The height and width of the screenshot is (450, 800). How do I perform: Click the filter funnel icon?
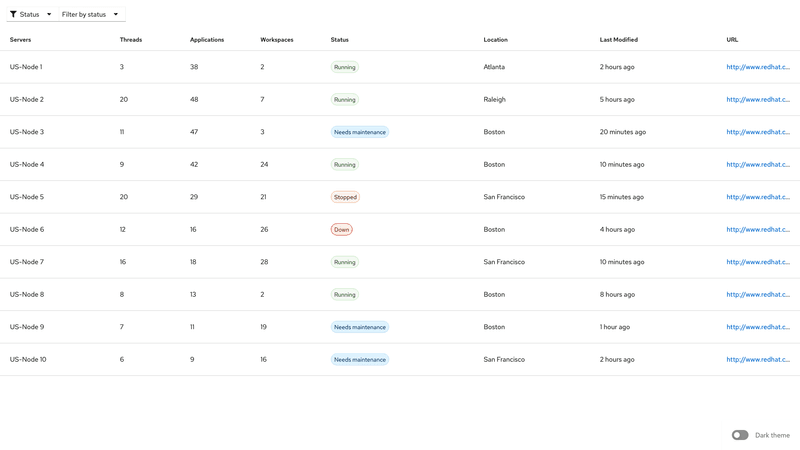(14, 15)
